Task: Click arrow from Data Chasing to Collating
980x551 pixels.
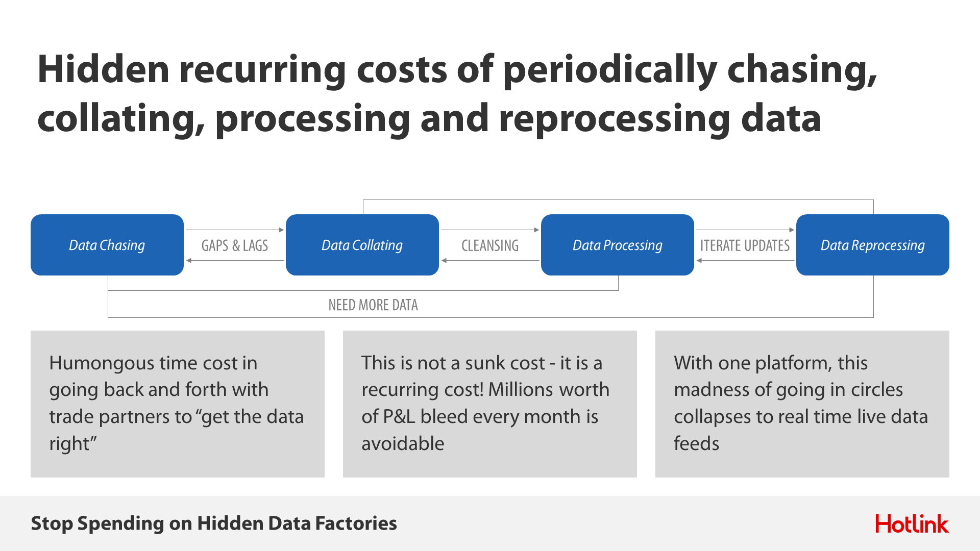Action: 235,230
